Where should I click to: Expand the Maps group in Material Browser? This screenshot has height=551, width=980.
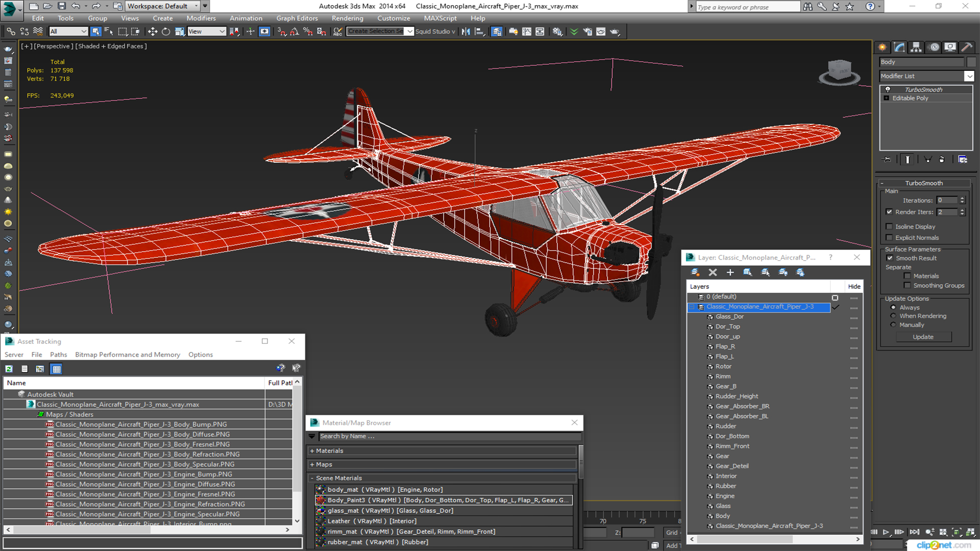(x=312, y=465)
